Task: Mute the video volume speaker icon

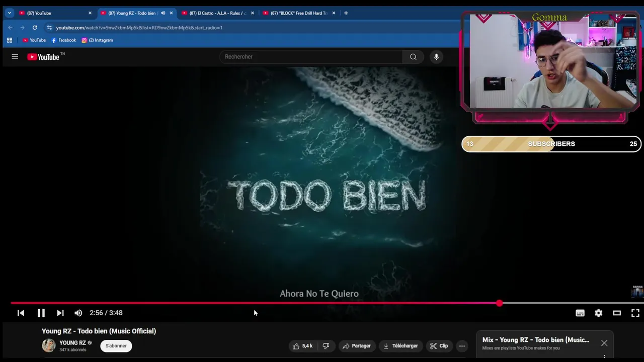Action: [x=78, y=313]
